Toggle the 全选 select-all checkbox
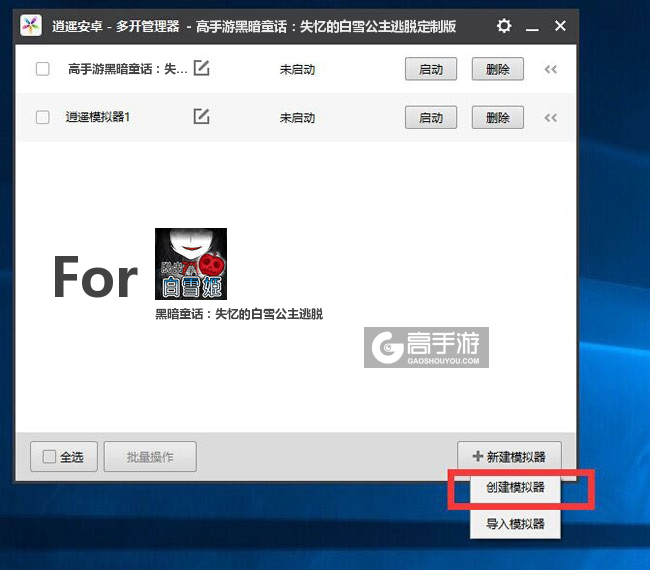 tap(49, 457)
